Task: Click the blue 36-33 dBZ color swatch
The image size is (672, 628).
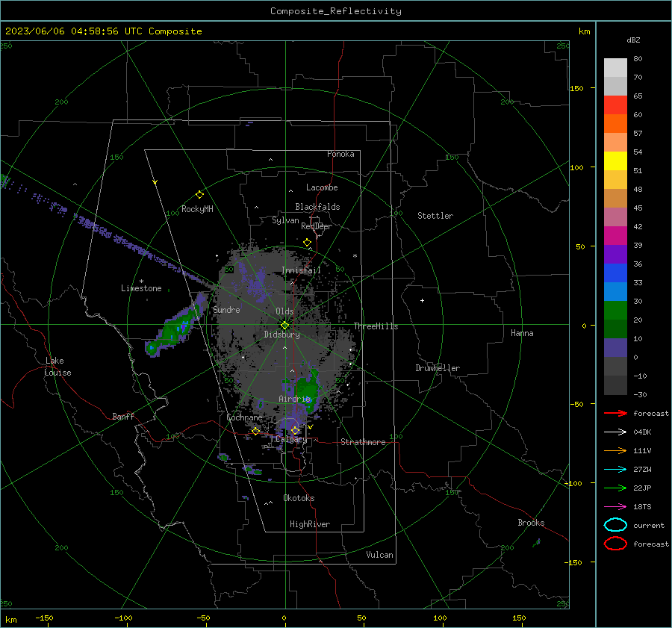Action: [x=615, y=273]
